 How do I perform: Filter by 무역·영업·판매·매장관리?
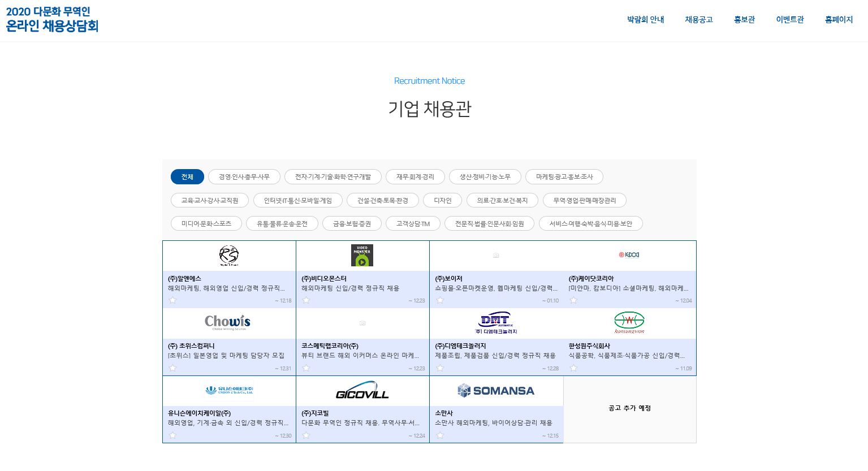(x=585, y=200)
